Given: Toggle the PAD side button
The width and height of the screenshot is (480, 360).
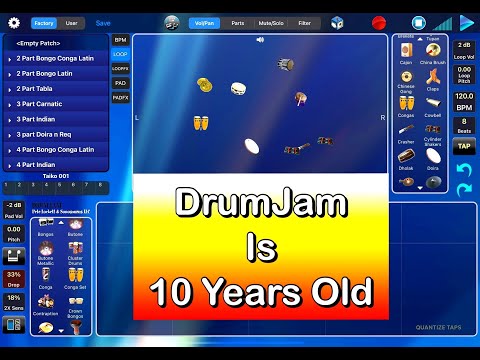Looking at the screenshot, I should coord(120,83).
